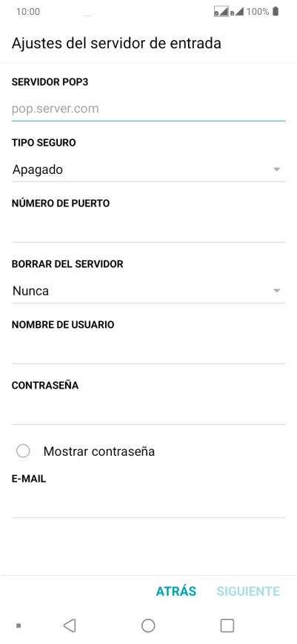Tap the Android back navigation triangle

(70, 625)
